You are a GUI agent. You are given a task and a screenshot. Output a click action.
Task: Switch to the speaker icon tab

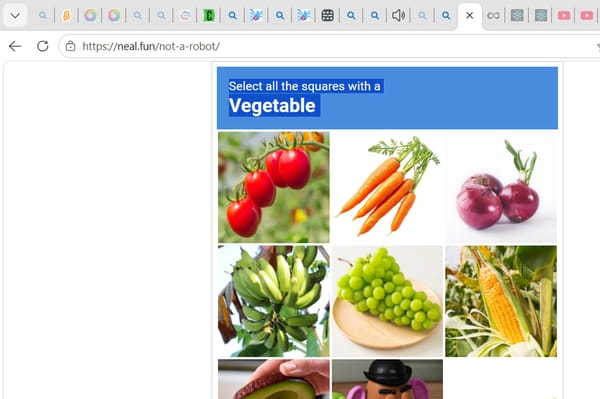tap(398, 16)
